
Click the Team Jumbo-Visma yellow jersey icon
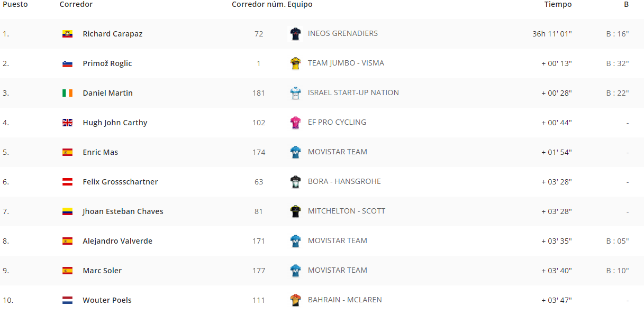click(x=295, y=63)
